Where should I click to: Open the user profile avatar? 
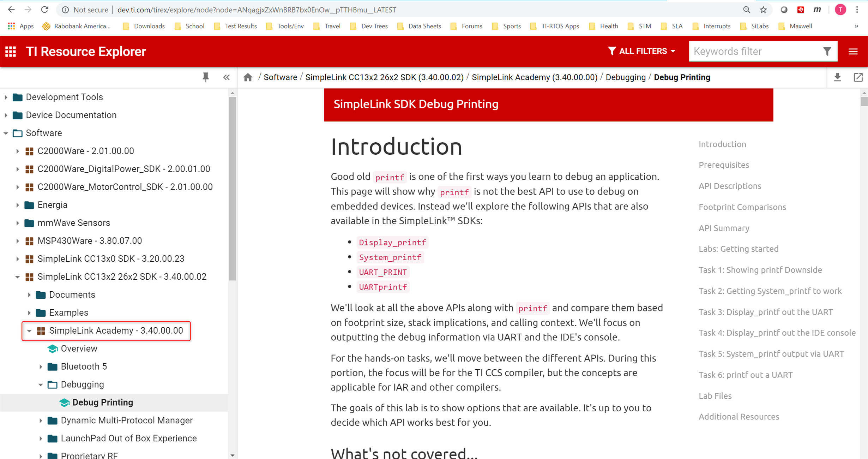tap(840, 10)
